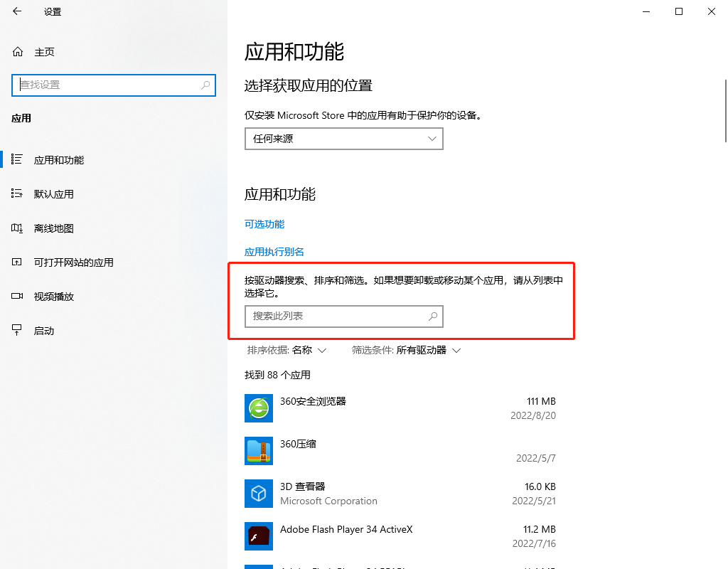
Task: Click the 3D 查看器 app icon
Action: coord(258,493)
